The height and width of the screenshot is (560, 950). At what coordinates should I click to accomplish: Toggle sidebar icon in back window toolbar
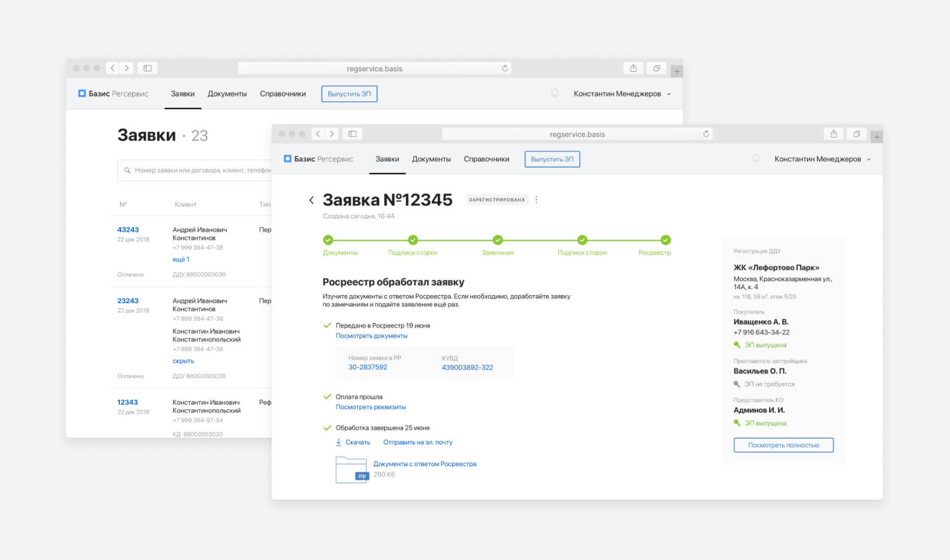tap(147, 68)
